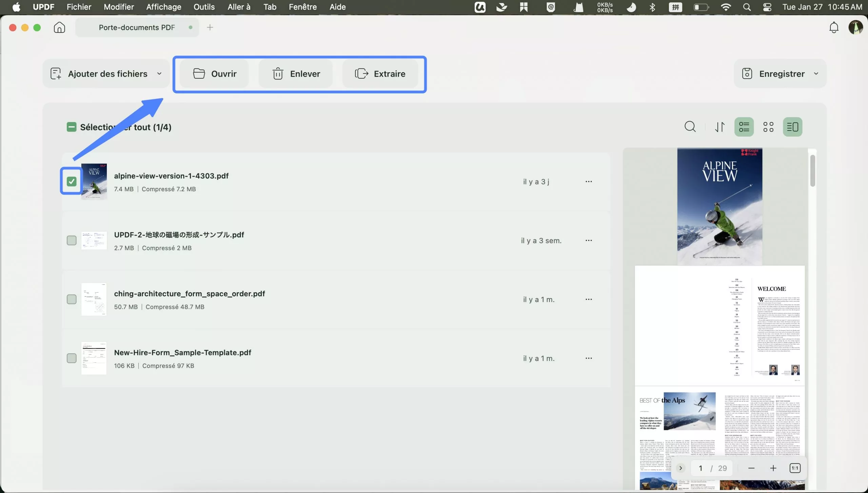
Task: Click the sort order icon
Action: tap(720, 126)
